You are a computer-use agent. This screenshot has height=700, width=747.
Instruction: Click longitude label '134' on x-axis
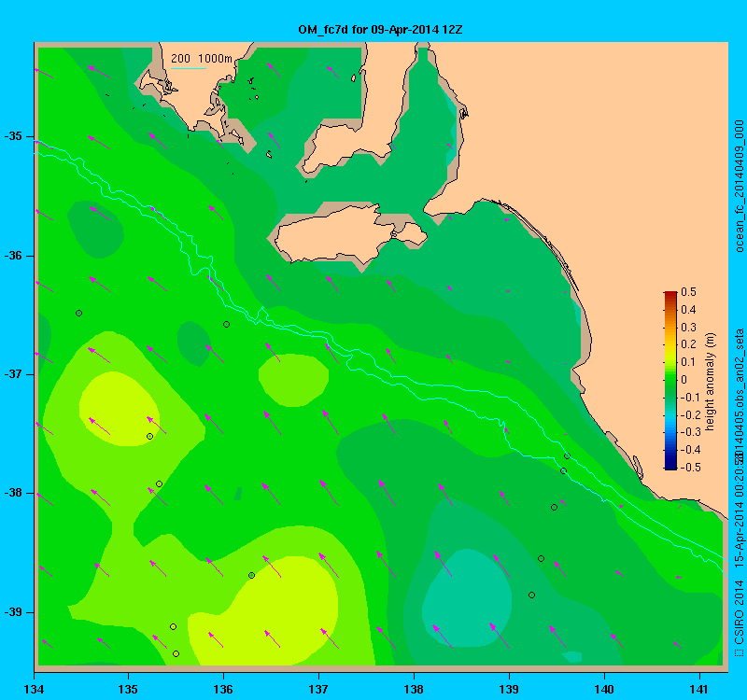34,689
